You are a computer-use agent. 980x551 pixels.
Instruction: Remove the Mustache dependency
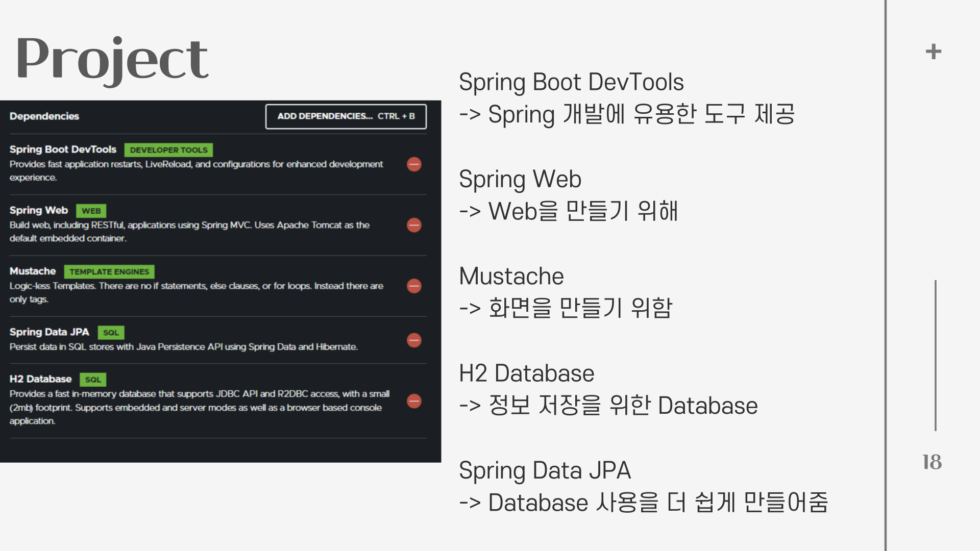pos(414,286)
